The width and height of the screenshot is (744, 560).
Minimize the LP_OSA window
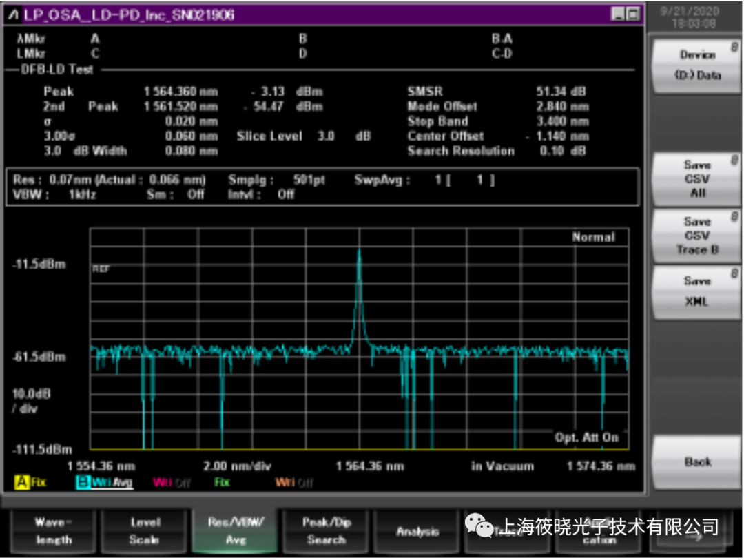617,14
